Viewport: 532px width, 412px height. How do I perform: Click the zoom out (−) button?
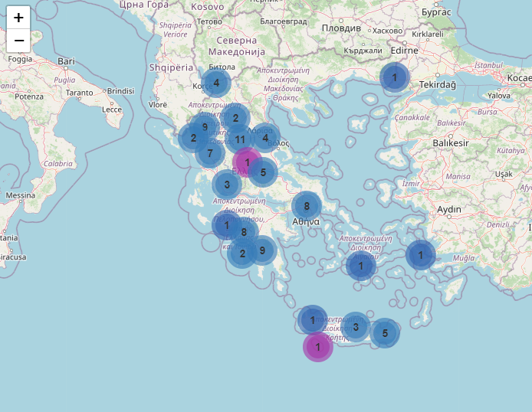coord(18,41)
